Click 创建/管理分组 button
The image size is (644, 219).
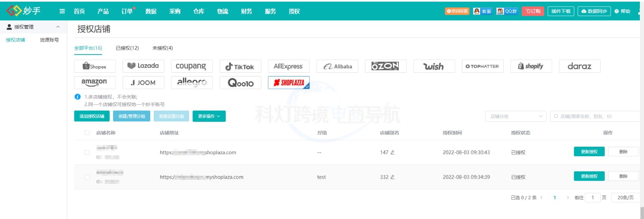click(132, 117)
